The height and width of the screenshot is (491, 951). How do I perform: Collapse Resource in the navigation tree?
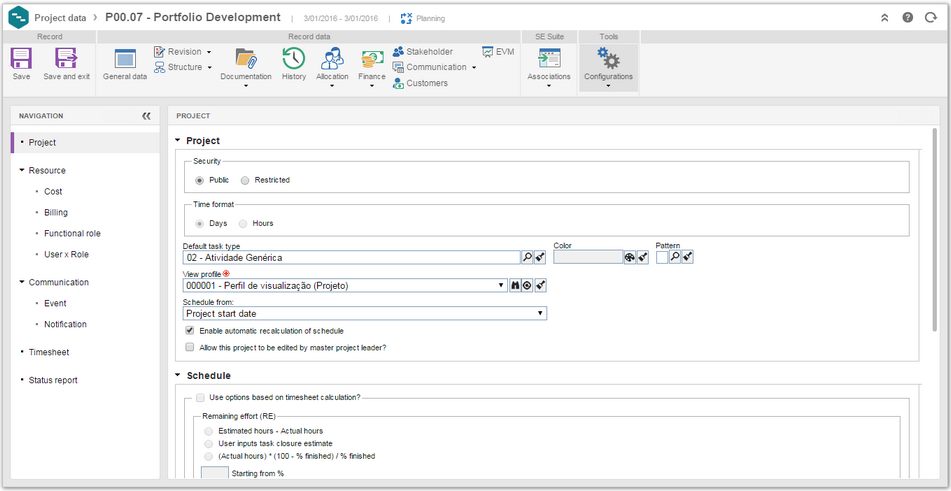coord(23,170)
